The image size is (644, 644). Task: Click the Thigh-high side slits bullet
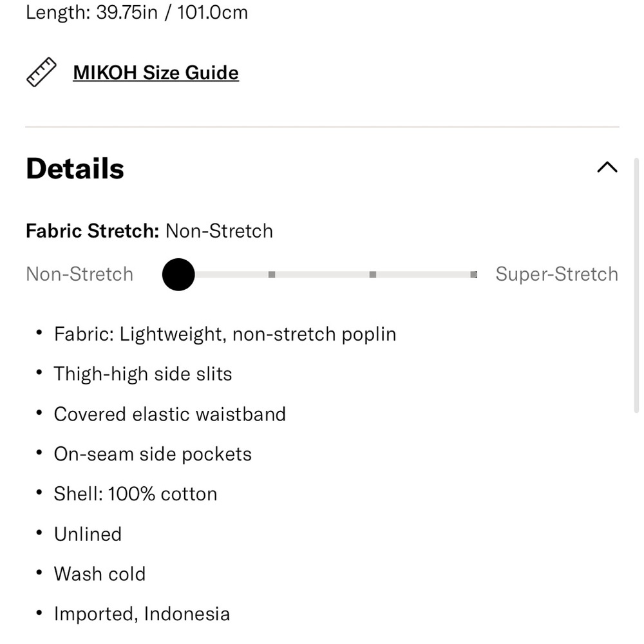pyautogui.click(x=143, y=374)
